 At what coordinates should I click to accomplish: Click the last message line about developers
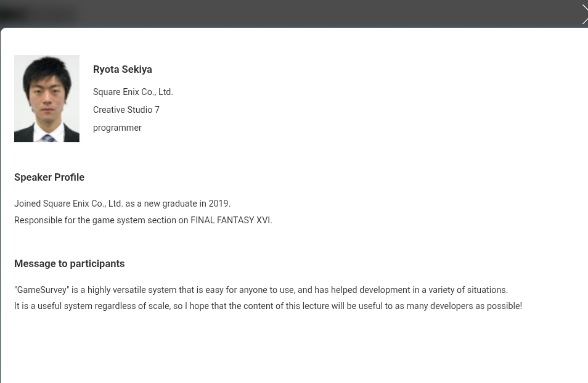pyautogui.click(x=267, y=306)
